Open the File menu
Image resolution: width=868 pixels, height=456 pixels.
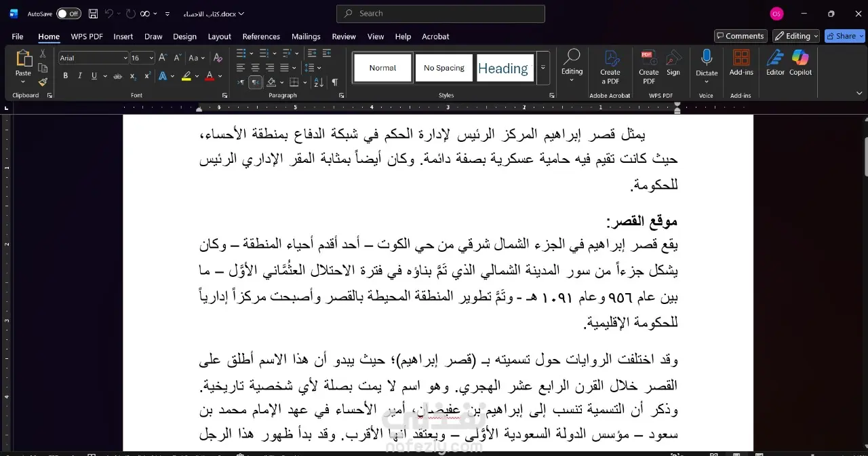18,37
